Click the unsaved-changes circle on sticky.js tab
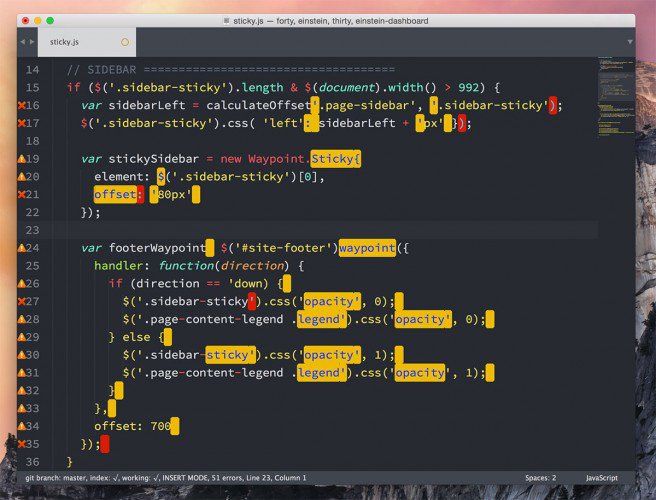This screenshot has height=500, width=656. click(x=125, y=42)
